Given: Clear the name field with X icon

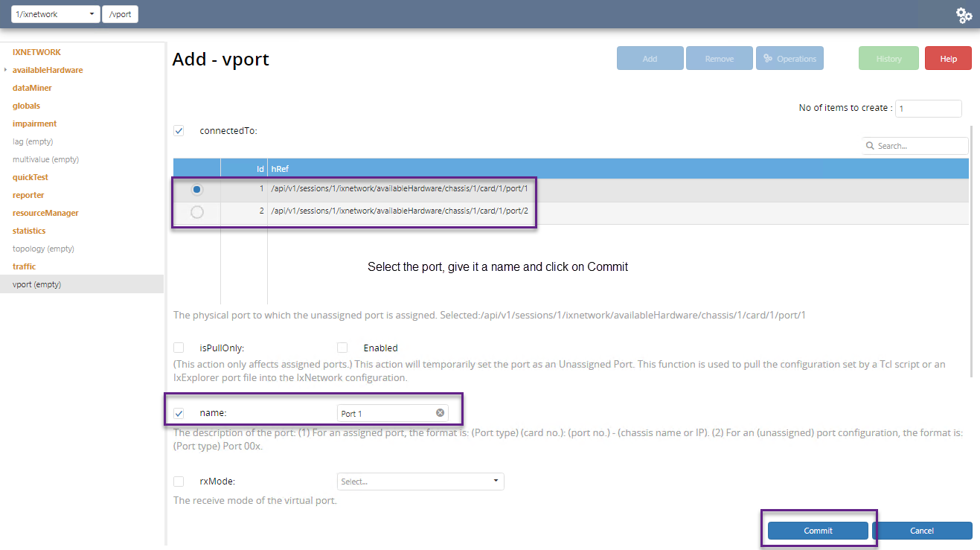Looking at the screenshot, I should (440, 413).
